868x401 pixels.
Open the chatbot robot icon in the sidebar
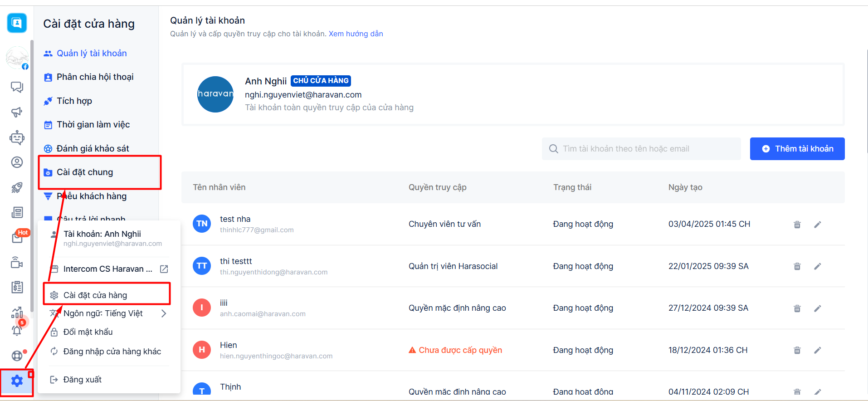(17, 137)
